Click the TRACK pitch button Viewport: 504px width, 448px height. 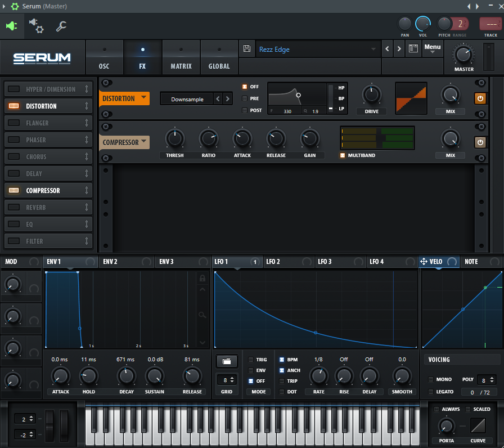(x=490, y=24)
